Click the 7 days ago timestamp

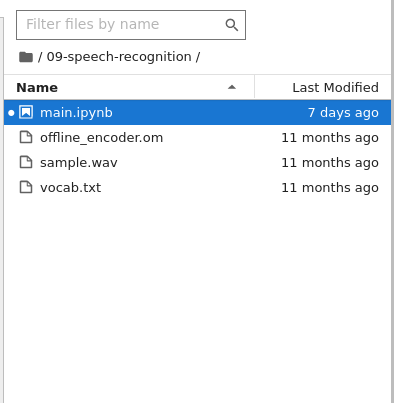point(343,113)
